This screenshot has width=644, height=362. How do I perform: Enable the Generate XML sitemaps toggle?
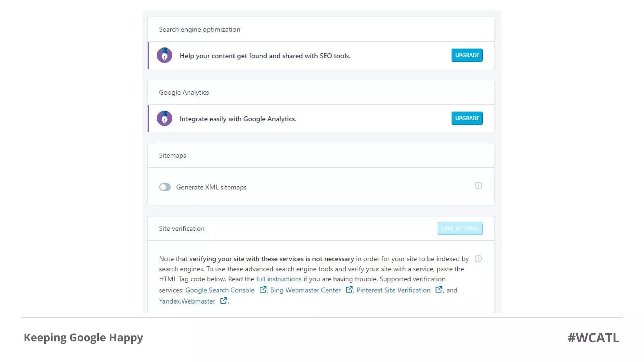(x=165, y=187)
